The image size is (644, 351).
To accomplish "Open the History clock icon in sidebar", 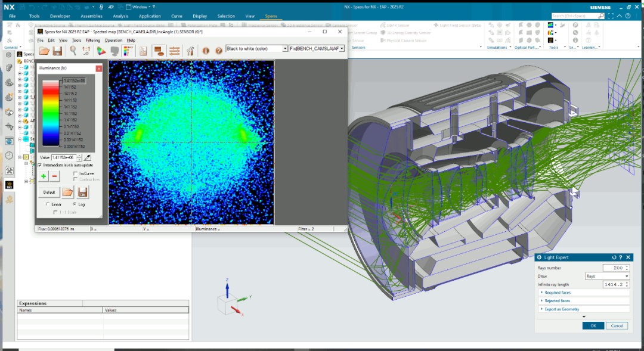I will (x=9, y=156).
